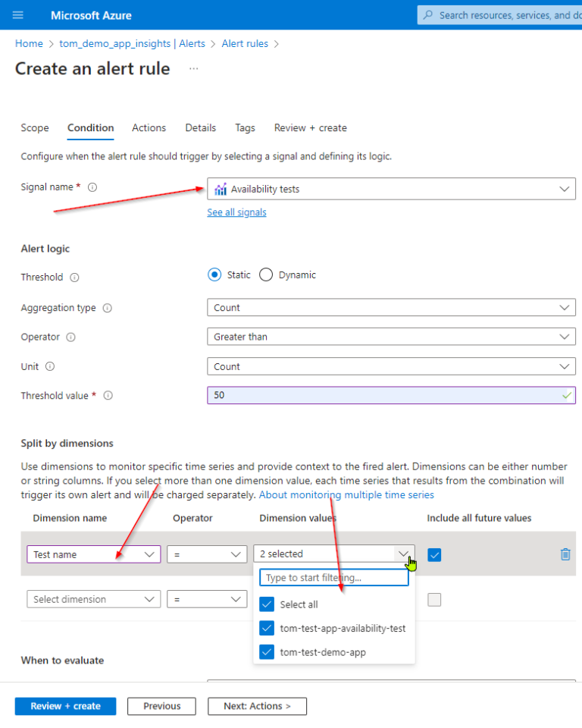582x728 pixels.
Task: Click the Previous button
Action: point(161,706)
